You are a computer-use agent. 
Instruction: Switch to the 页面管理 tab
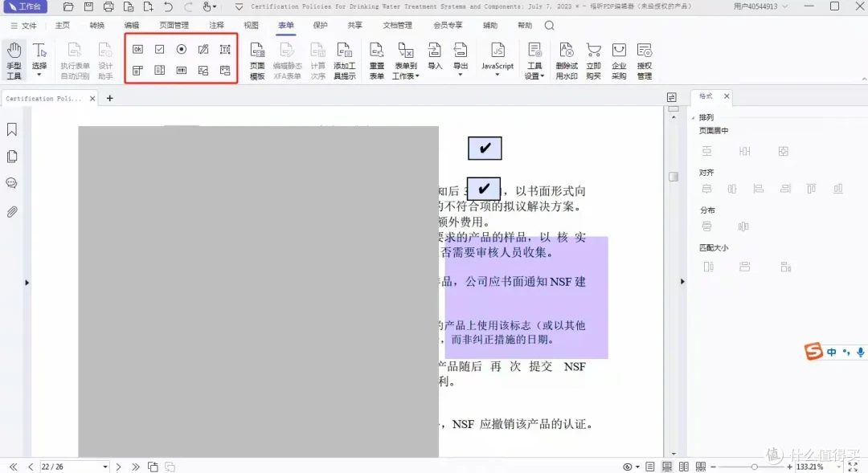click(x=174, y=26)
